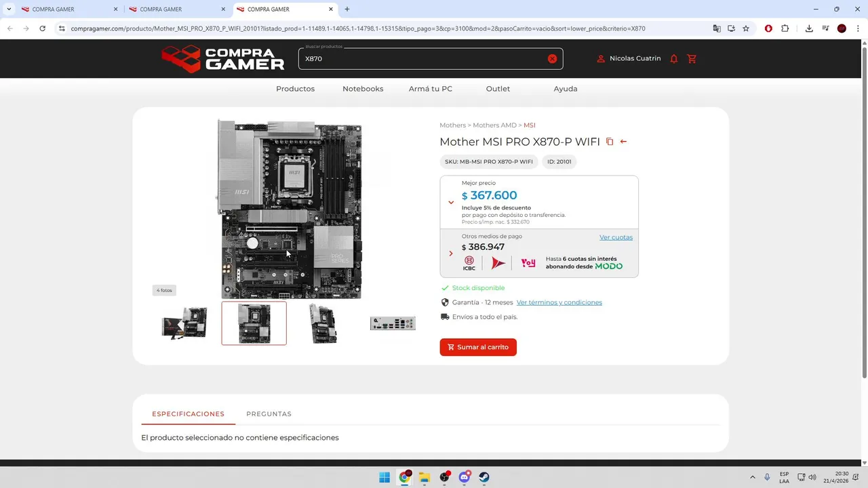The image size is (868, 488).
Task: Open Ver términos y condiciones link
Action: coord(559,302)
